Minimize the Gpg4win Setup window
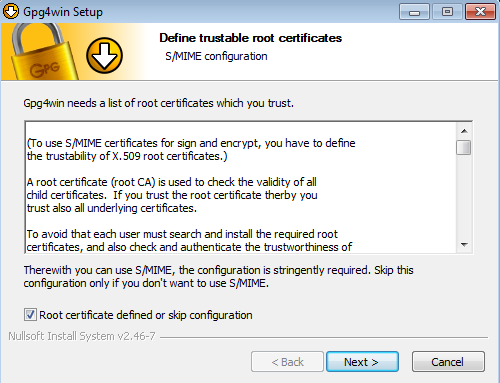 click(414, 12)
